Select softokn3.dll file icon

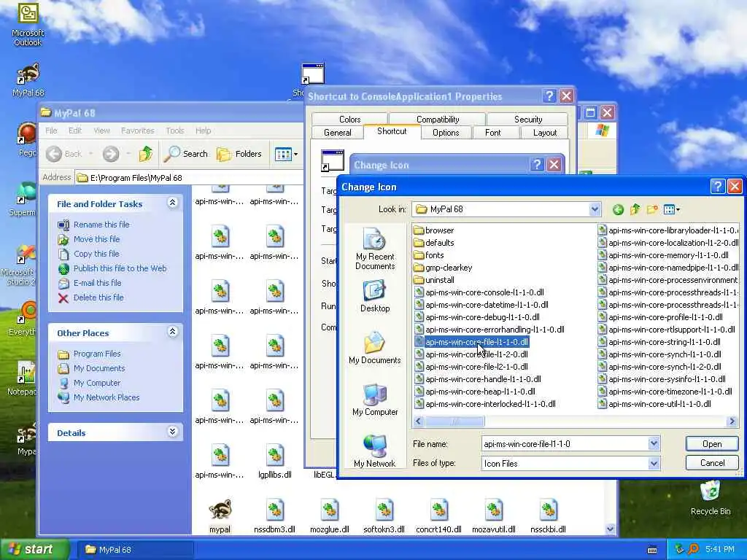tap(384, 516)
